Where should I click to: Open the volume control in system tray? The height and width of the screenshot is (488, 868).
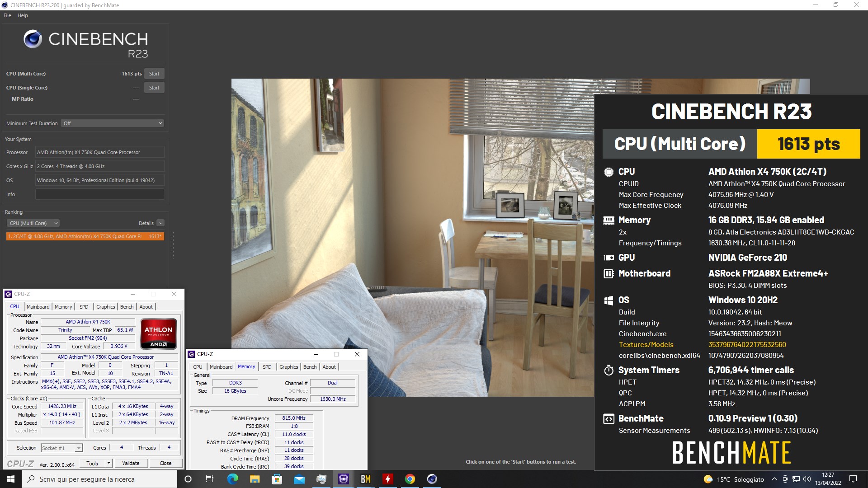coord(807,479)
